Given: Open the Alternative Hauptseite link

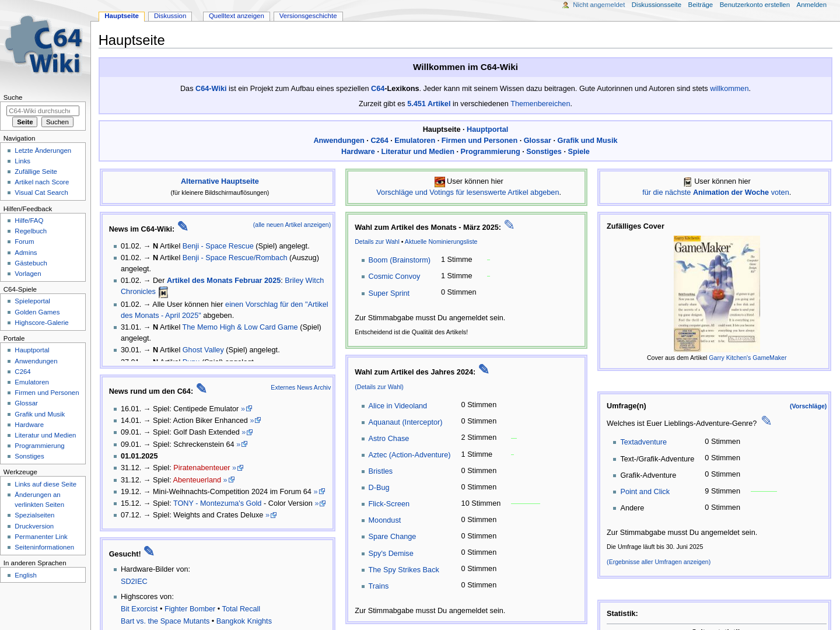Looking at the screenshot, I should 220,181.
